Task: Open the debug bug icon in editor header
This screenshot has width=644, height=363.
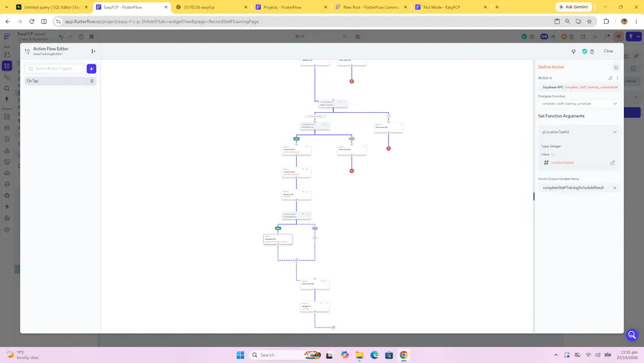Action: pyautogui.click(x=592, y=52)
